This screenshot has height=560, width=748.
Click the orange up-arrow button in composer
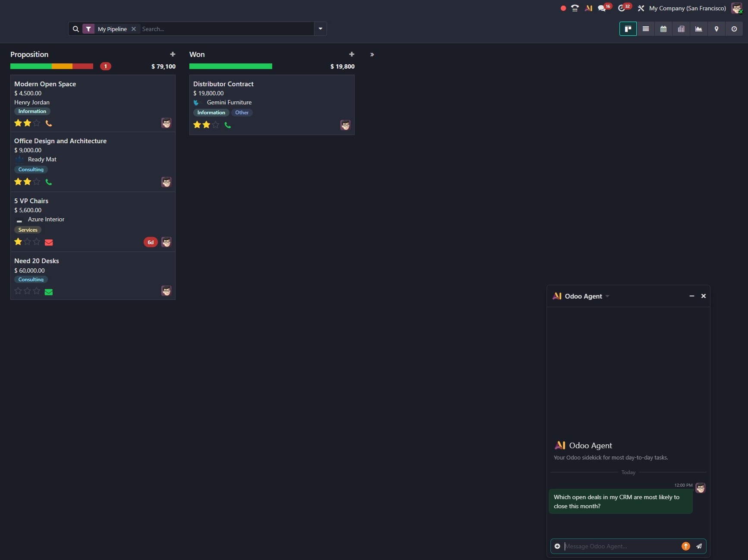point(686,546)
